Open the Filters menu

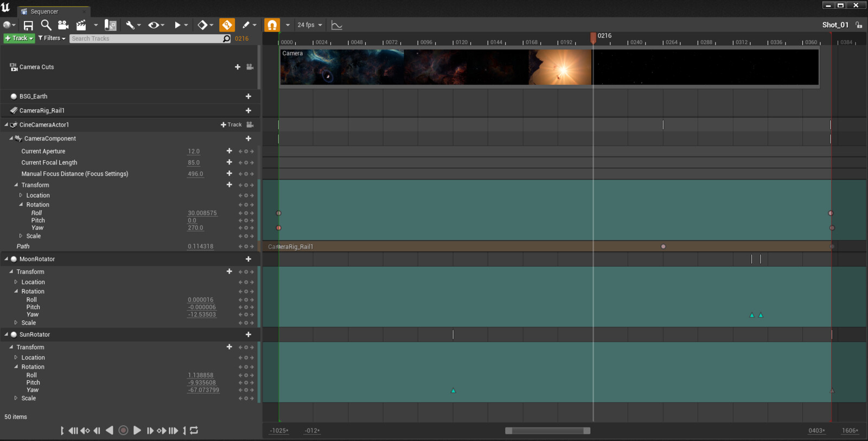coord(52,38)
